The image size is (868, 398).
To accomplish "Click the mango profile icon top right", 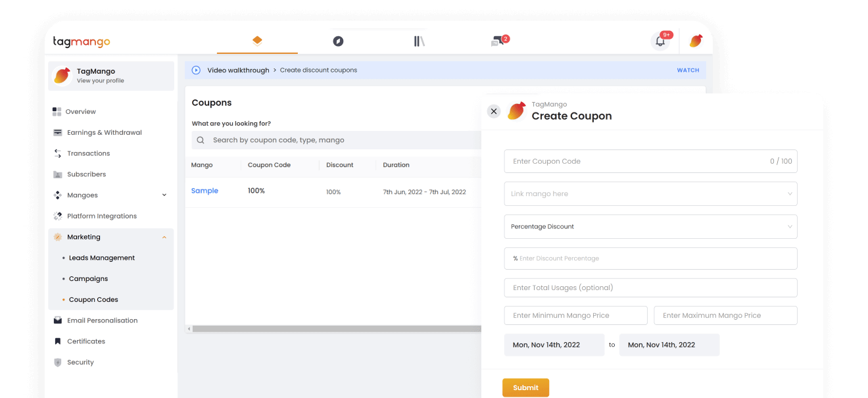I will pos(696,40).
